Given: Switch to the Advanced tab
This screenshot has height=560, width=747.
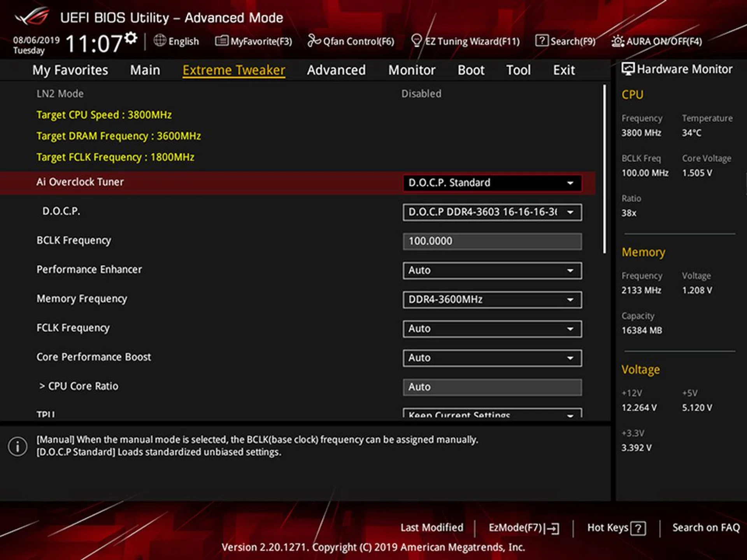Looking at the screenshot, I should coord(336,70).
